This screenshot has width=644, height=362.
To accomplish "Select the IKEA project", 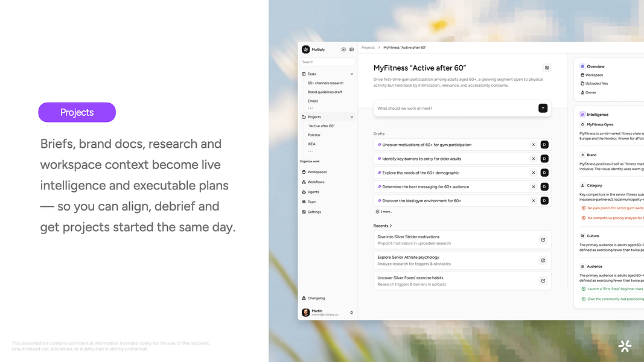I will point(311,144).
